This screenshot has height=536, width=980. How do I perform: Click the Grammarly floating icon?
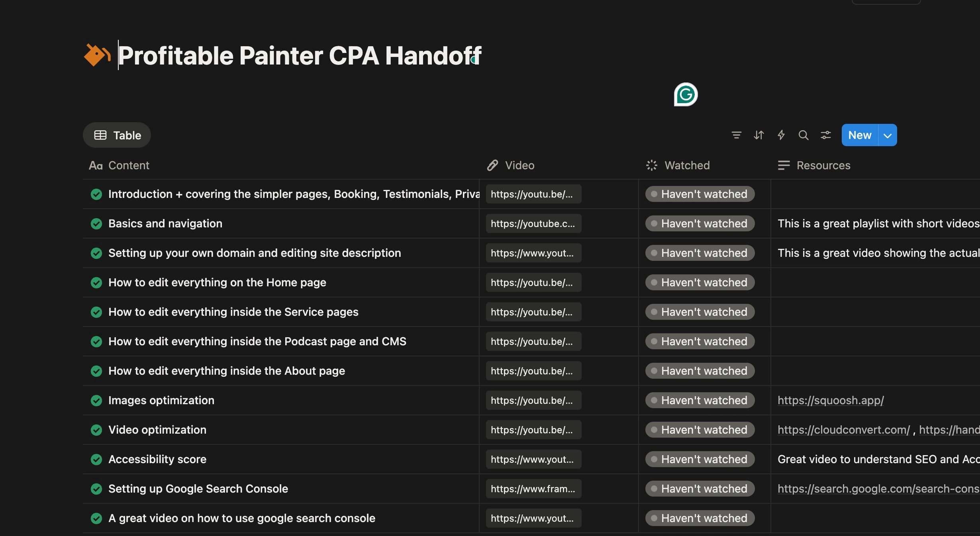click(x=685, y=95)
